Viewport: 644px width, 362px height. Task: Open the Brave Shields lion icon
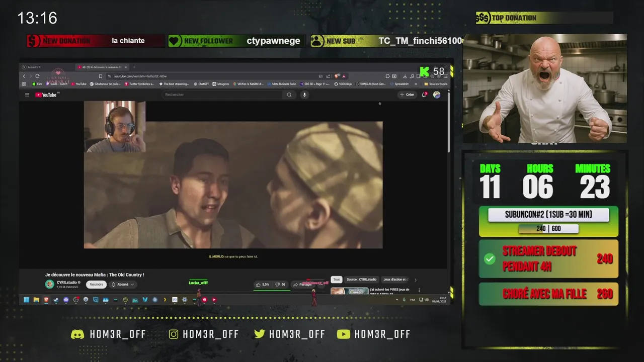click(337, 76)
